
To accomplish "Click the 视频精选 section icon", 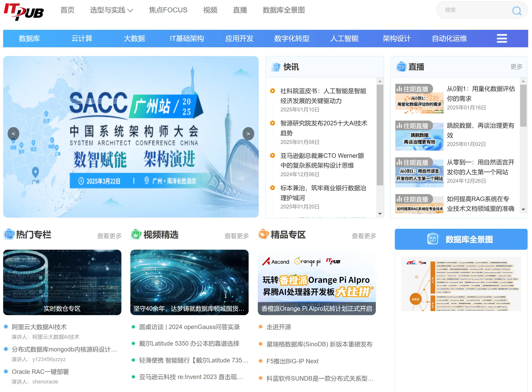I will (x=136, y=235).
